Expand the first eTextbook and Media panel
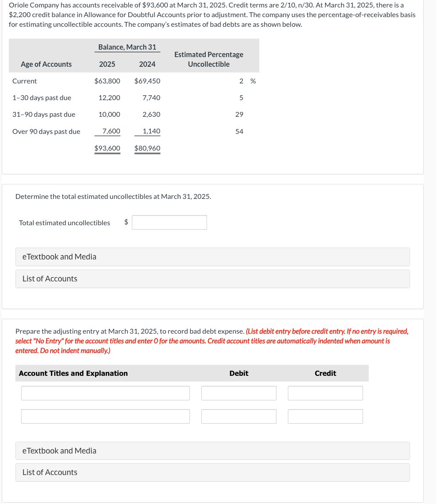Viewport: 436px width, 504px height. coord(59,256)
